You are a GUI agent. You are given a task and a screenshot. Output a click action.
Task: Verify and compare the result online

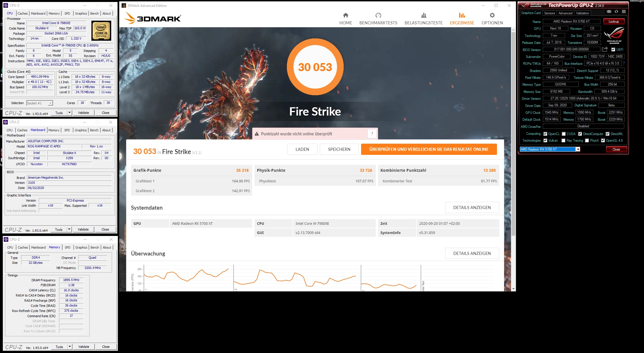click(x=429, y=149)
